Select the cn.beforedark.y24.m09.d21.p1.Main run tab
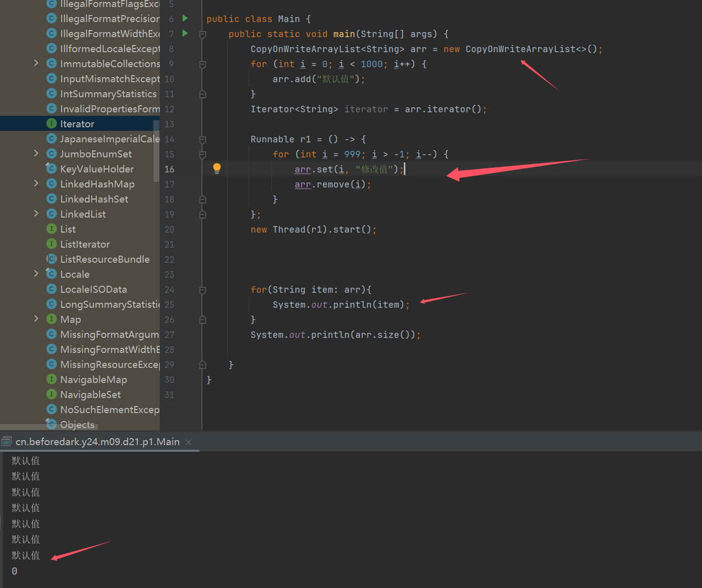The height and width of the screenshot is (588, 702). coord(97,442)
